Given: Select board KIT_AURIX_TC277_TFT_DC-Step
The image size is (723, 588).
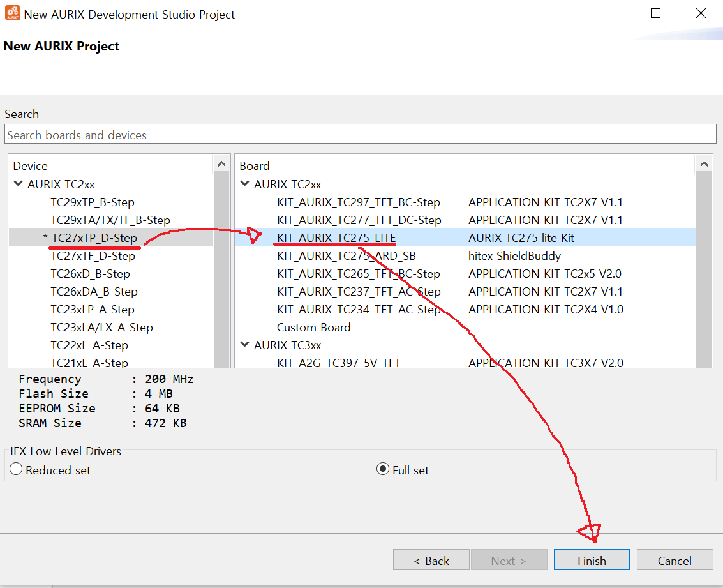Looking at the screenshot, I should pyautogui.click(x=359, y=220).
